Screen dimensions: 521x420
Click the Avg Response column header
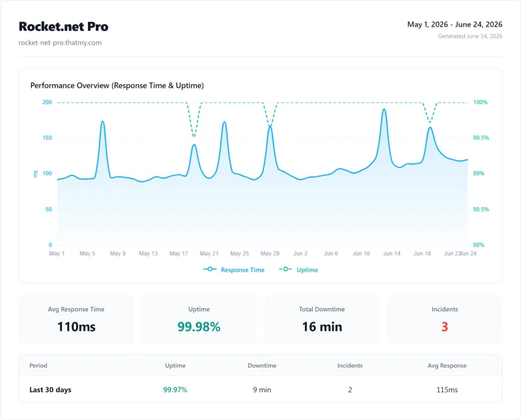click(447, 365)
